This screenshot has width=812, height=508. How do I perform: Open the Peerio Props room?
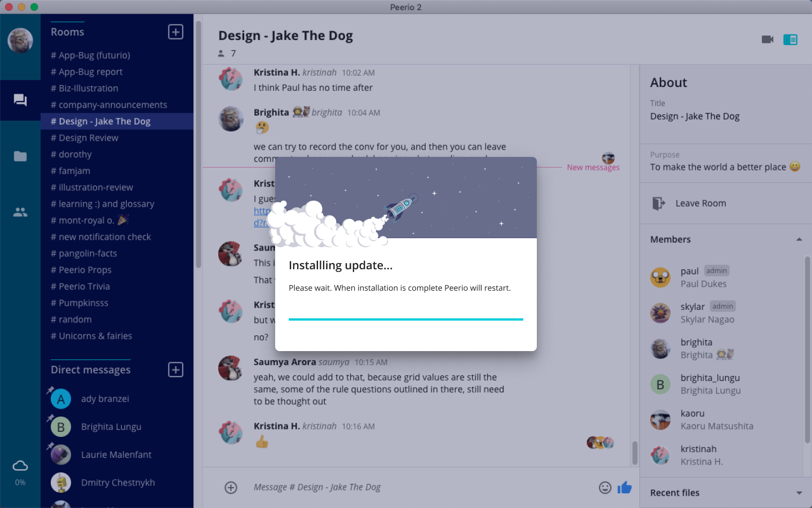click(x=117, y=270)
